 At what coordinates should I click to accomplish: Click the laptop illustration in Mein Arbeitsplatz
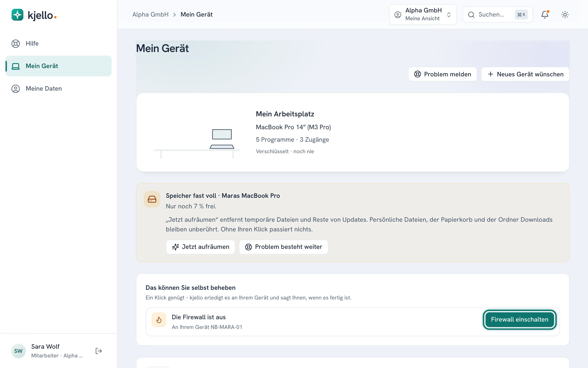click(222, 139)
